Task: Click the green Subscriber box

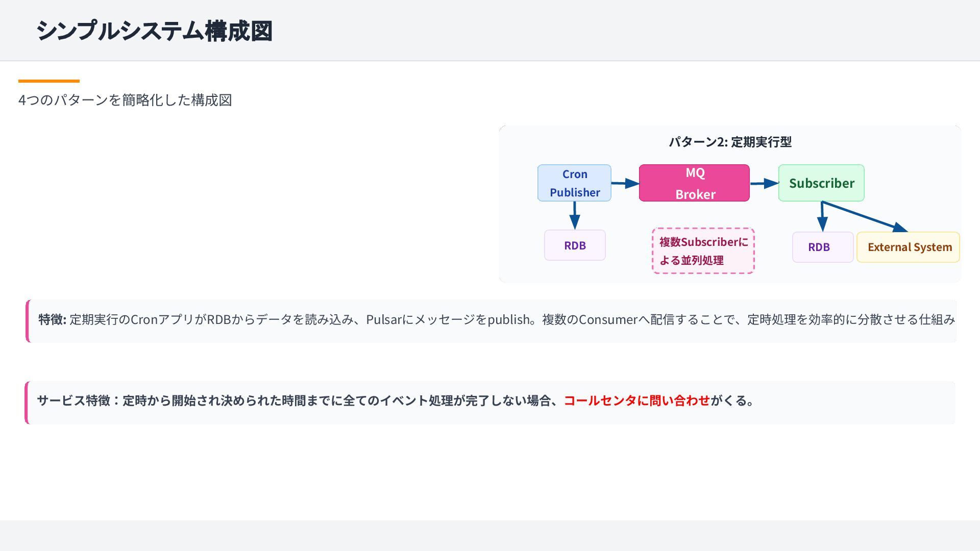Action: point(821,183)
